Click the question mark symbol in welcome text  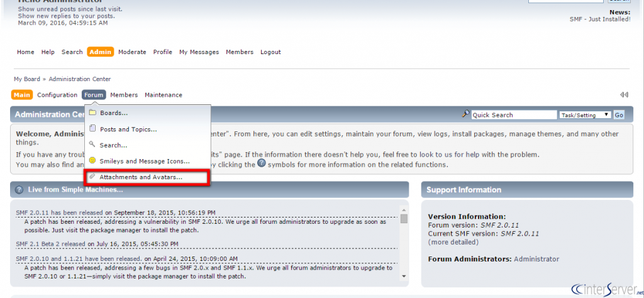[262, 163]
